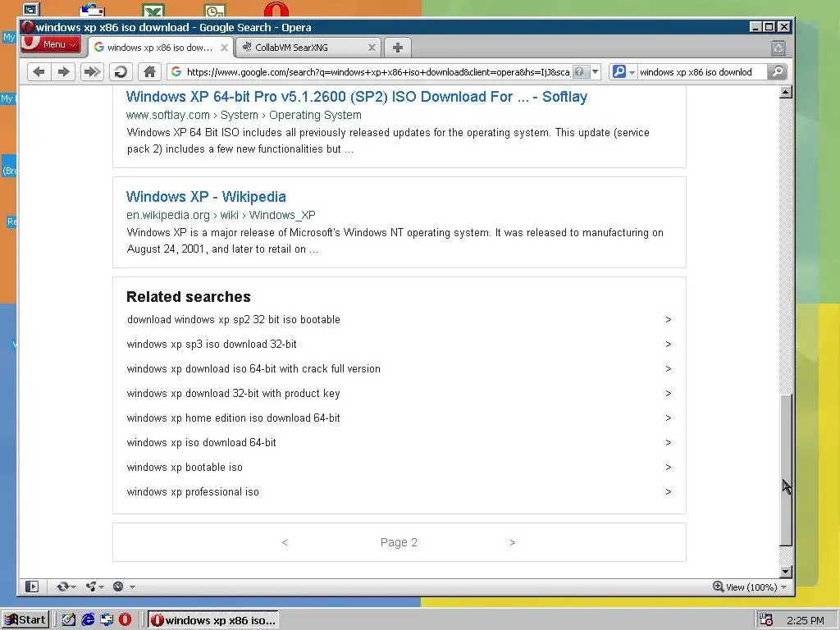Open the Softlay Windows XP 64-bit result
Viewport: 840px width, 630px height.
[x=357, y=97]
